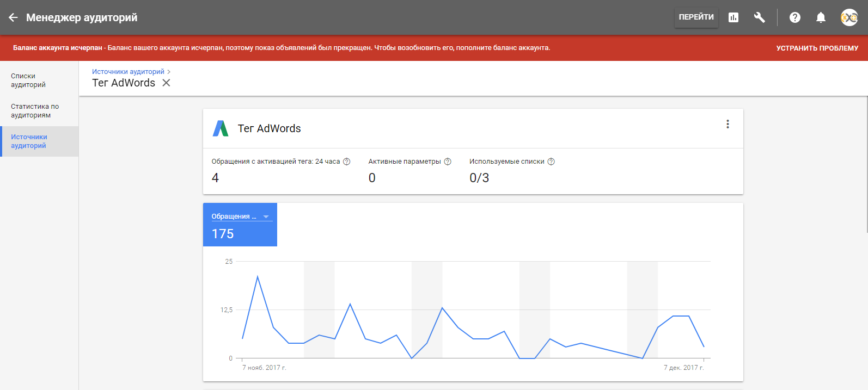Close the Тег AdWords panel with X
The image size is (868, 390).
[x=166, y=83]
